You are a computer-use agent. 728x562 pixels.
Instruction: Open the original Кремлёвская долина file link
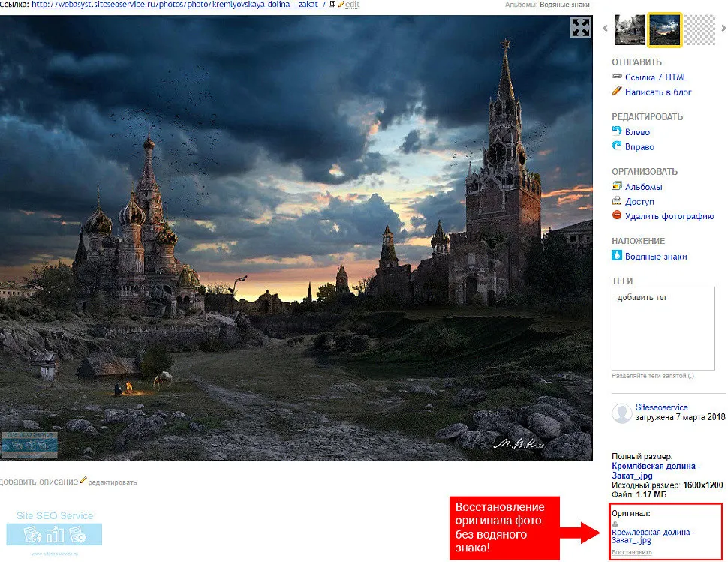point(653,536)
